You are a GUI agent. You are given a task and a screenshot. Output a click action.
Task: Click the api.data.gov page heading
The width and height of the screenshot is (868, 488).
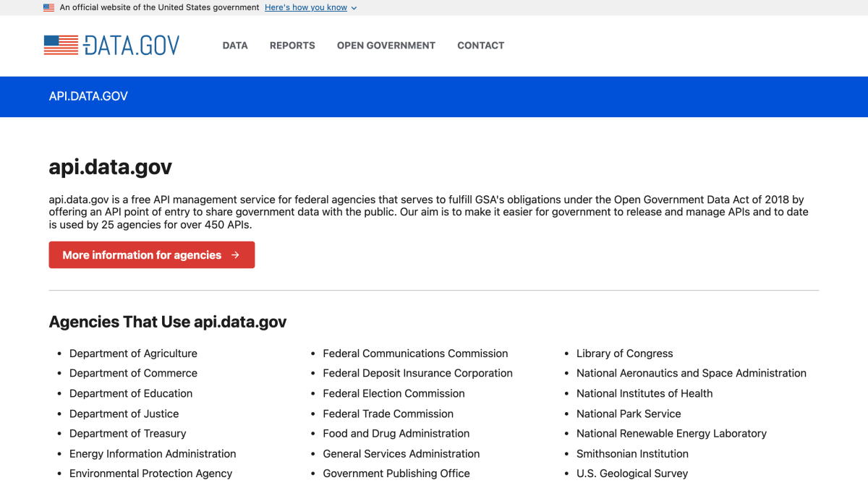pyautogui.click(x=111, y=167)
